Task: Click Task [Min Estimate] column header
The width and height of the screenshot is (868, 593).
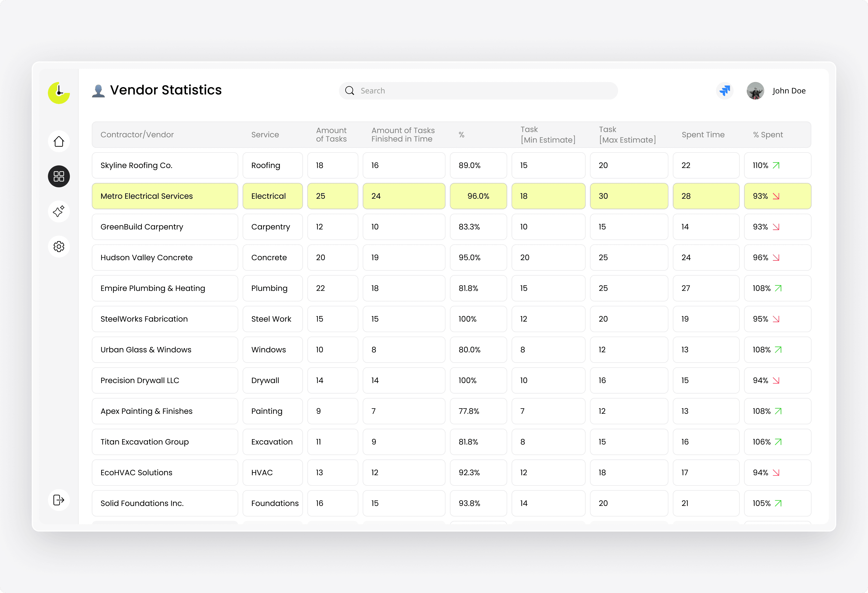Action: pyautogui.click(x=548, y=134)
